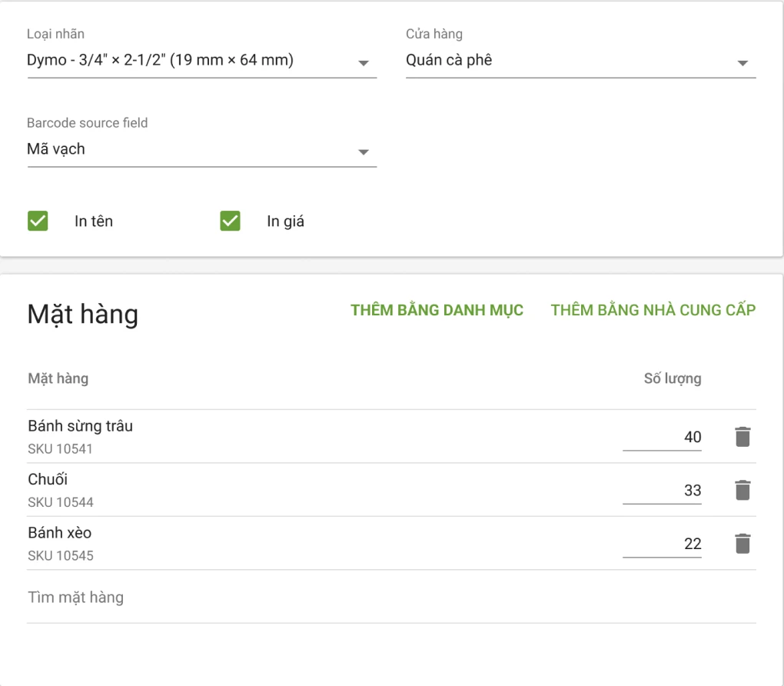Click THÊM BẰNG DANH MỤC button
The height and width of the screenshot is (686, 784).
437,310
